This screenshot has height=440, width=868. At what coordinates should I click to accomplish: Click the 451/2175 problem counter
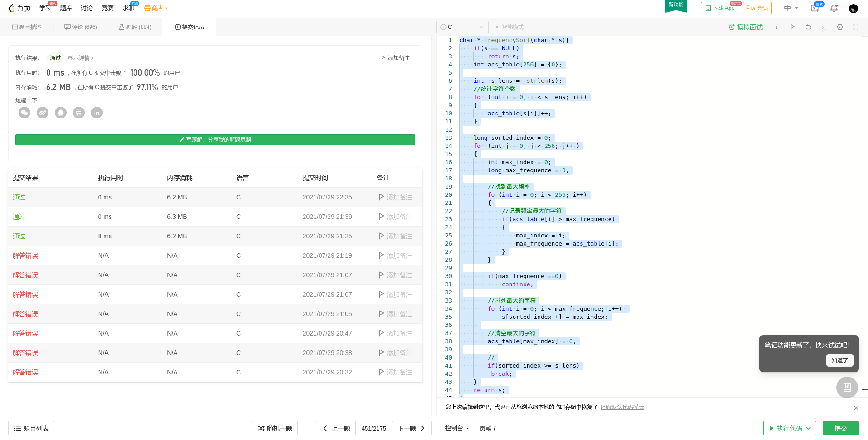coord(374,428)
